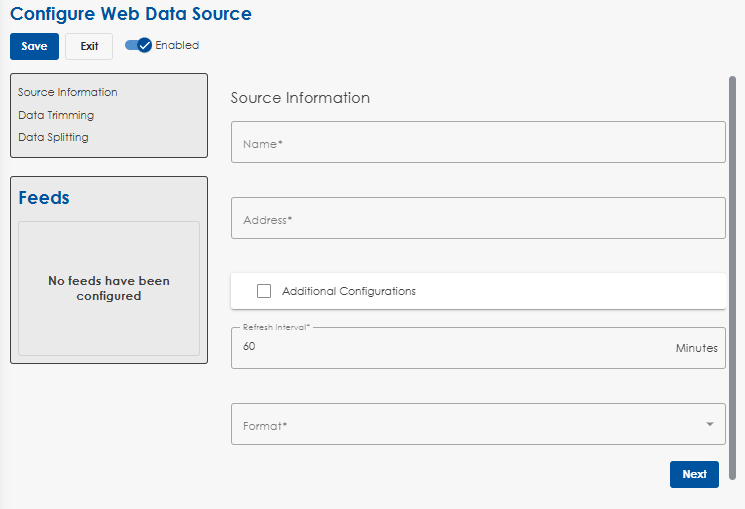745x509 pixels.
Task: Click the Save button
Action: coord(34,46)
